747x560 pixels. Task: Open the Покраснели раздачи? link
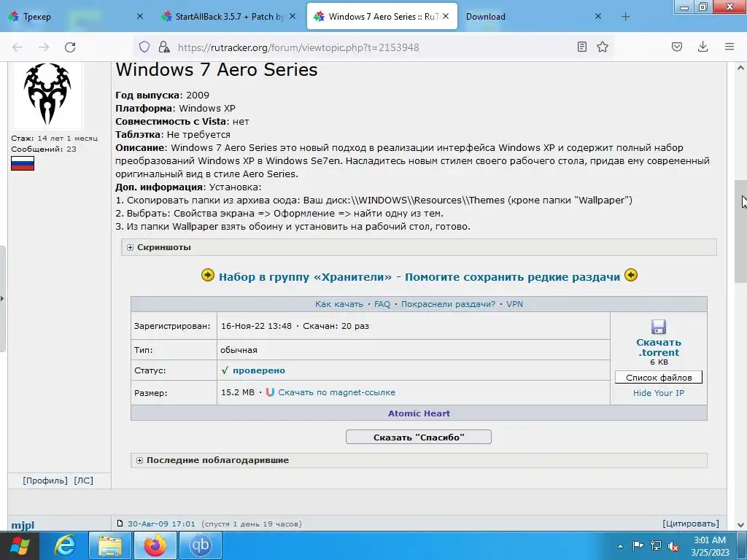[x=448, y=304]
